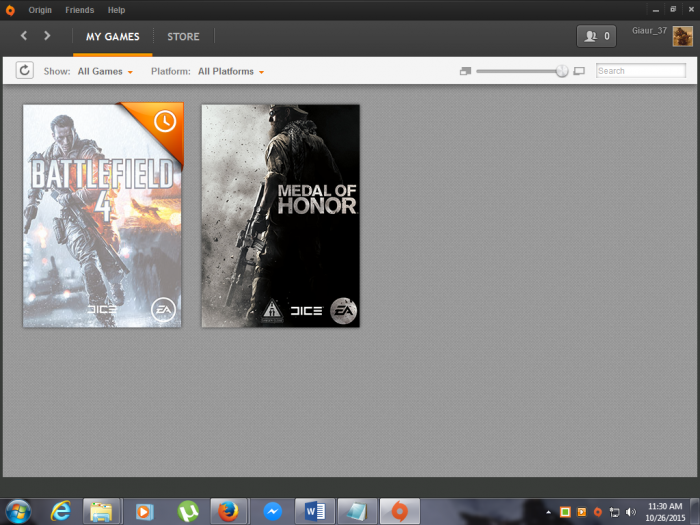Click the Giaur_37 username
700x525 pixels.
coord(649,31)
